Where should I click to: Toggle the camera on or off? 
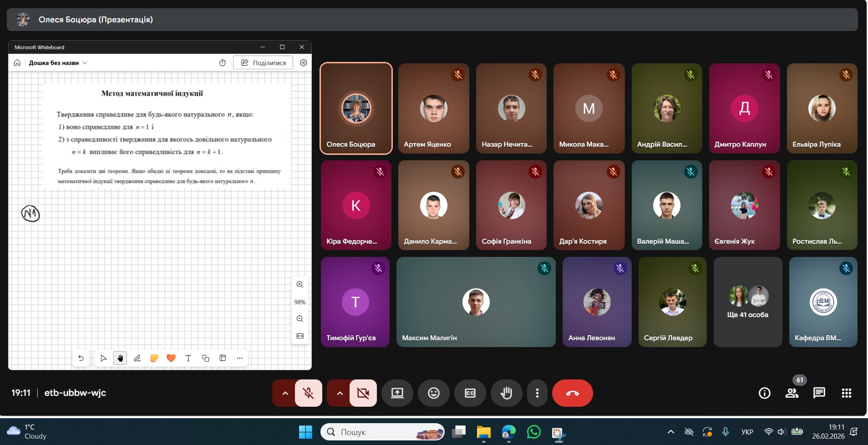pyautogui.click(x=363, y=393)
